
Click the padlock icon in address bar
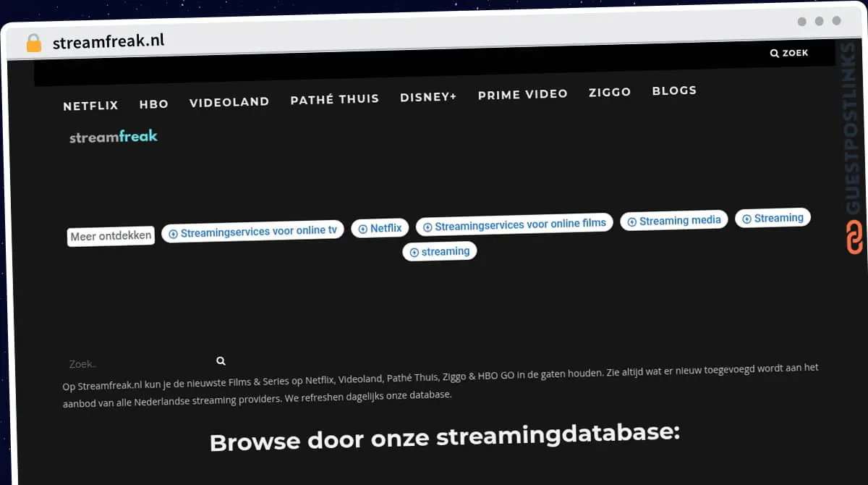[33, 43]
